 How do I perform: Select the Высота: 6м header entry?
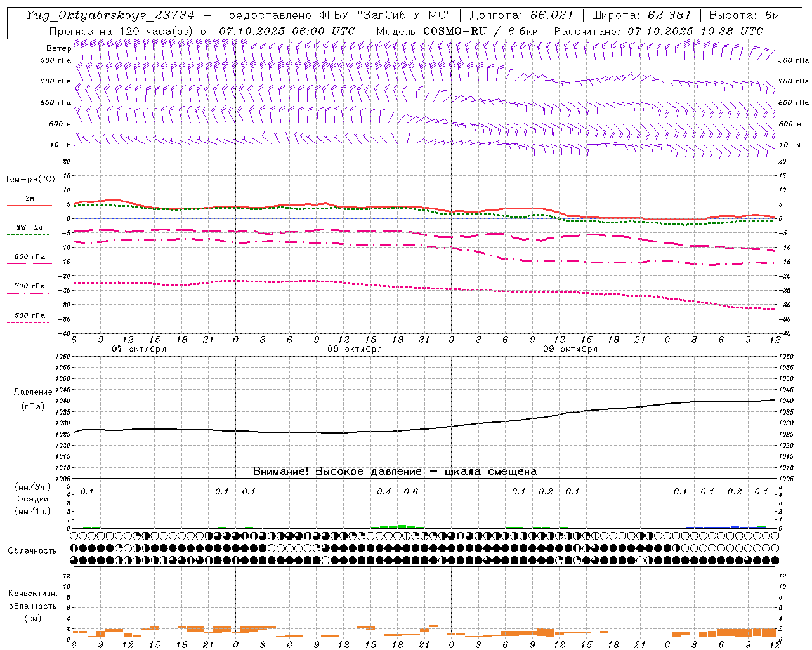point(744,15)
